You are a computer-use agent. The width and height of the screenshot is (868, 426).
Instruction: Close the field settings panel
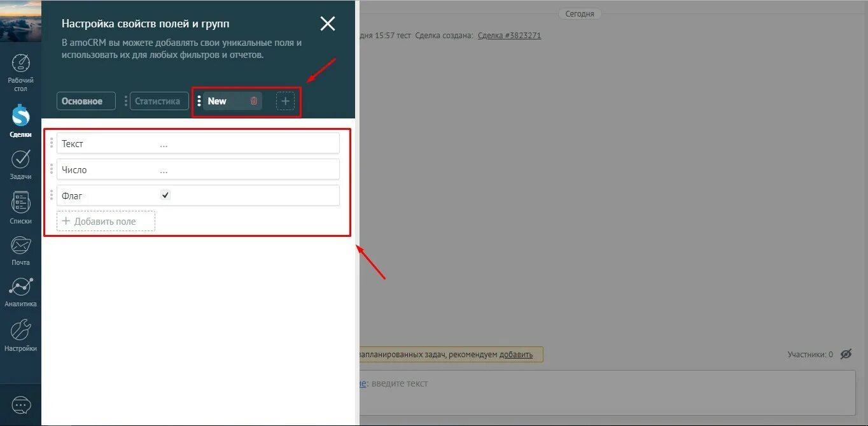pos(328,24)
